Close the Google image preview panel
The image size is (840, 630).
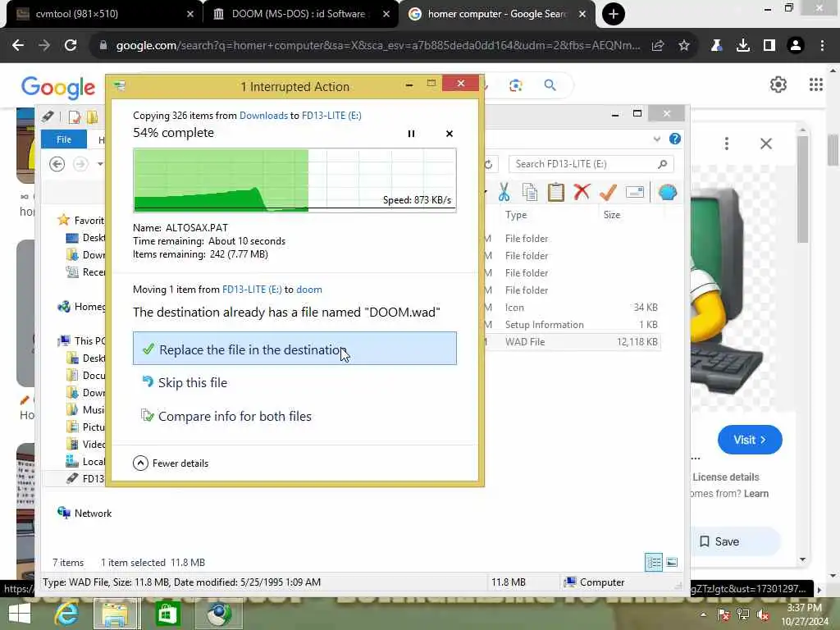(x=766, y=144)
